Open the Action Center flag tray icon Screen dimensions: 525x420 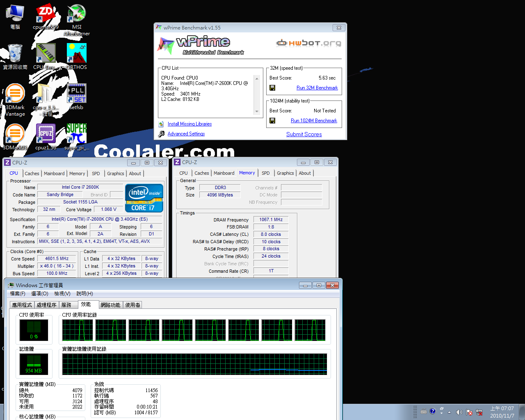469,412
